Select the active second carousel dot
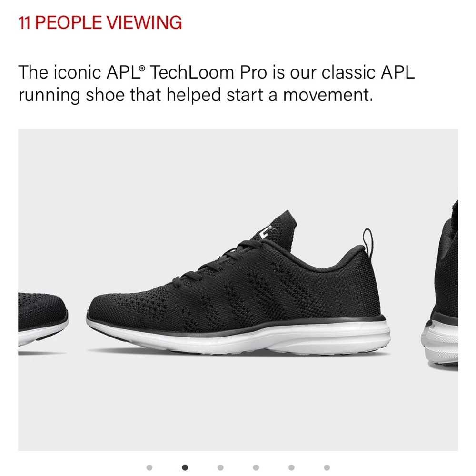The image size is (476, 476). pyautogui.click(x=185, y=467)
